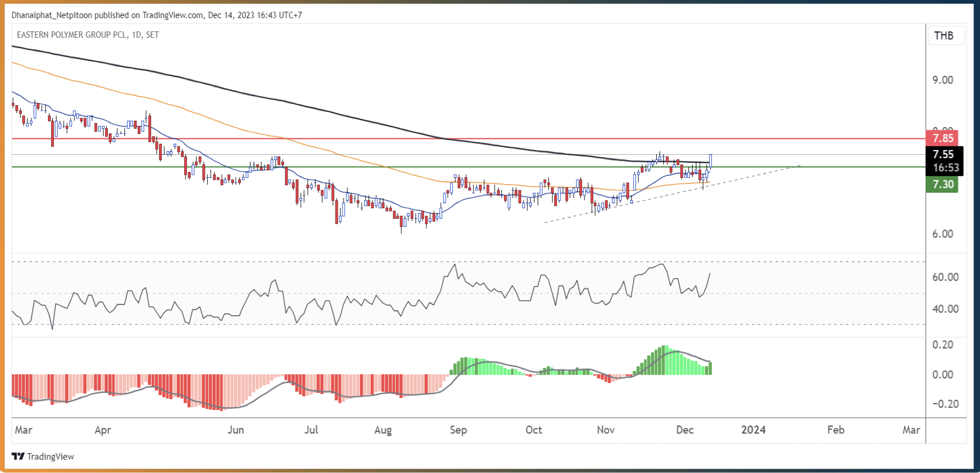Viewport: 980px width, 473px height.
Task: Click the 0.20 MACD axis value
Action: coord(943,345)
